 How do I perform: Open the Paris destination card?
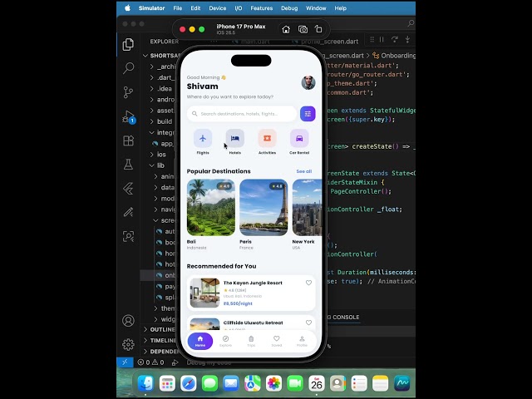pyautogui.click(x=264, y=214)
